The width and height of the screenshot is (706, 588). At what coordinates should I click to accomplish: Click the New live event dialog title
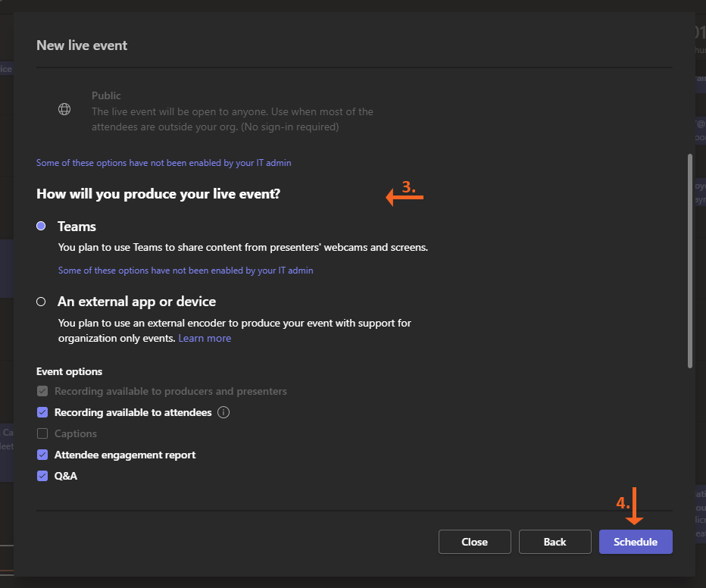click(x=82, y=45)
